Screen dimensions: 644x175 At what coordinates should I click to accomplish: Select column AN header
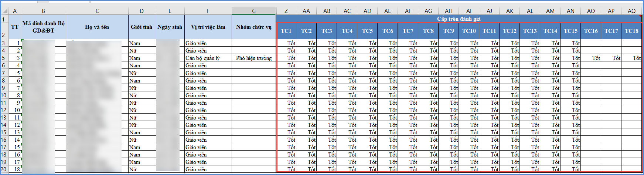pyautogui.click(x=570, y=11)
